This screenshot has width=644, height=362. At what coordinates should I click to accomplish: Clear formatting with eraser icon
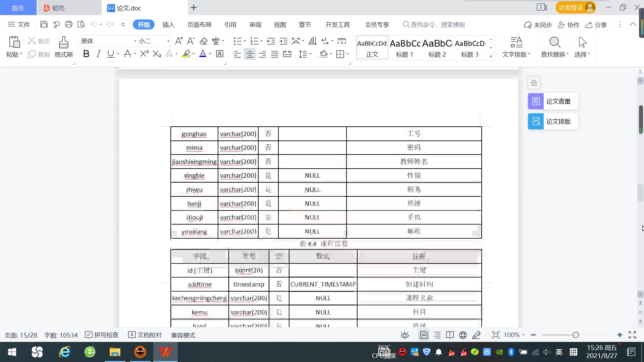[x=204, y=41]
